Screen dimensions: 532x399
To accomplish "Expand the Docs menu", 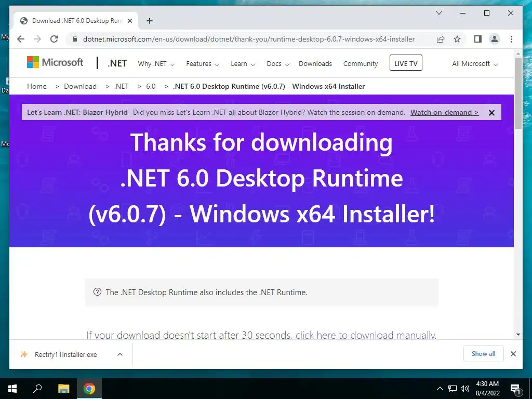I will coord(277,64).
